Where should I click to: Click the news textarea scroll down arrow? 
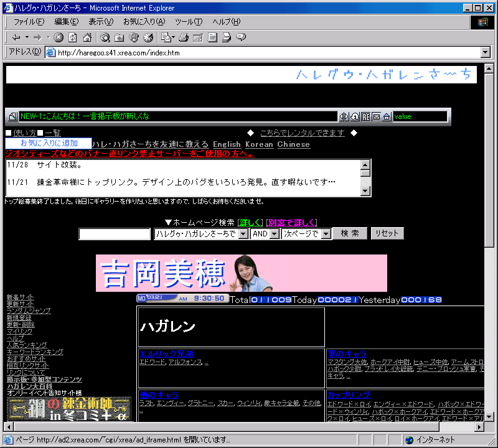click(365, 191)
